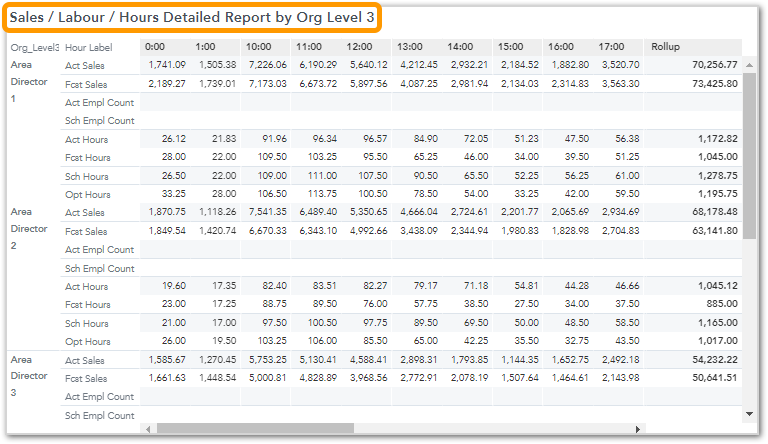Select the 7,541.35 Act Sales cell
Viewport: 768px width, 444px height.
(265, 212)
